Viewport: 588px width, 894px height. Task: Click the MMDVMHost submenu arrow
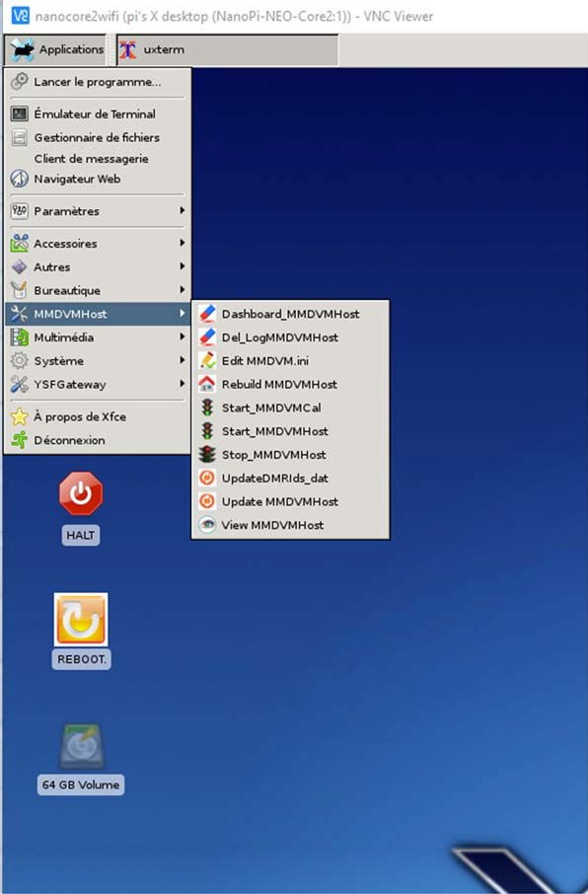coord(182,313)
